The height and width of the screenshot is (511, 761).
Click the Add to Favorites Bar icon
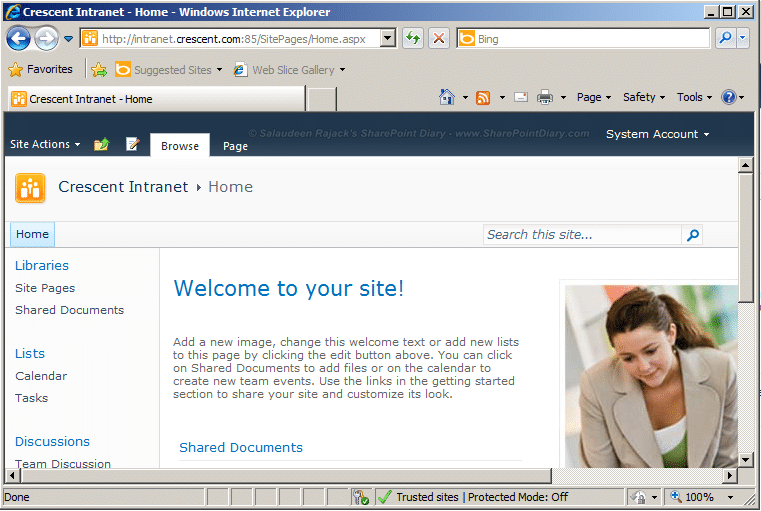point(99,69)
